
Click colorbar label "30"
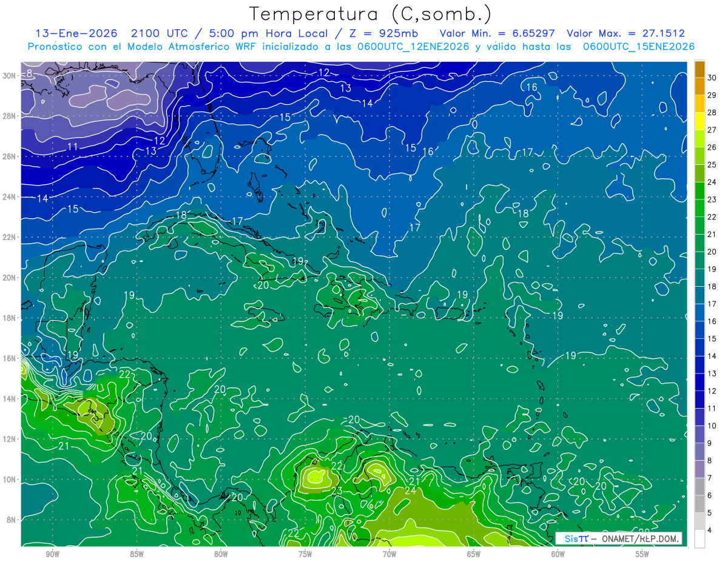tap(712, 78)
